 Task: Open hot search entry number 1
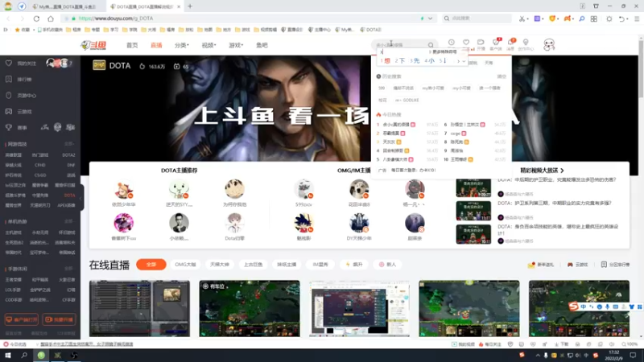[396, 125]
